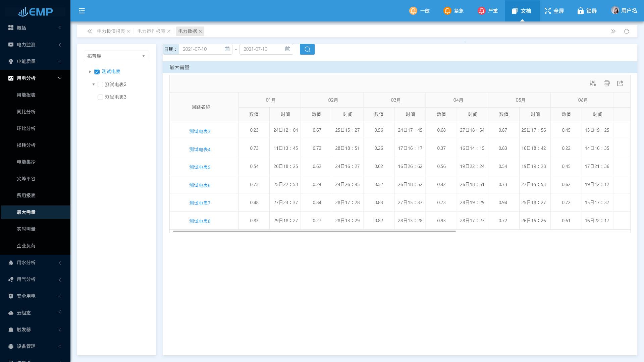Viewport: 644px width, 362px height.
Task: Uncheck the 测试电表 checkbox
Action: 97,72
